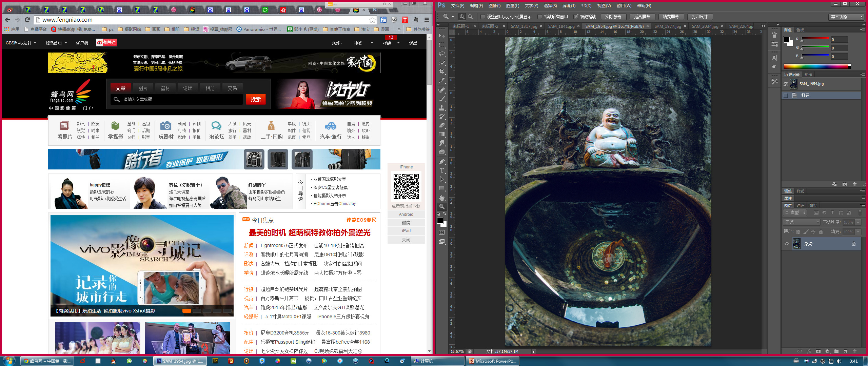Toggle lock transparent pixels in Layers panel
The image size is (868, 366).
click(x=798, y=232)
